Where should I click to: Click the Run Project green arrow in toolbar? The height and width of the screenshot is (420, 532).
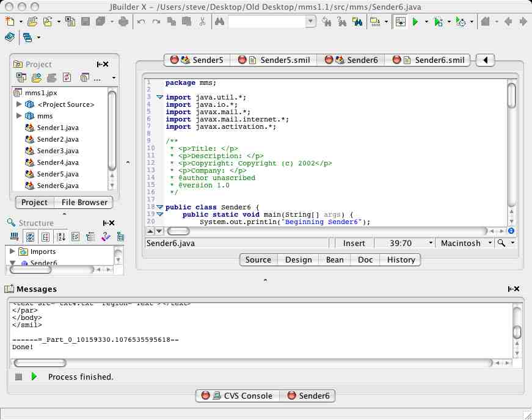415,22
